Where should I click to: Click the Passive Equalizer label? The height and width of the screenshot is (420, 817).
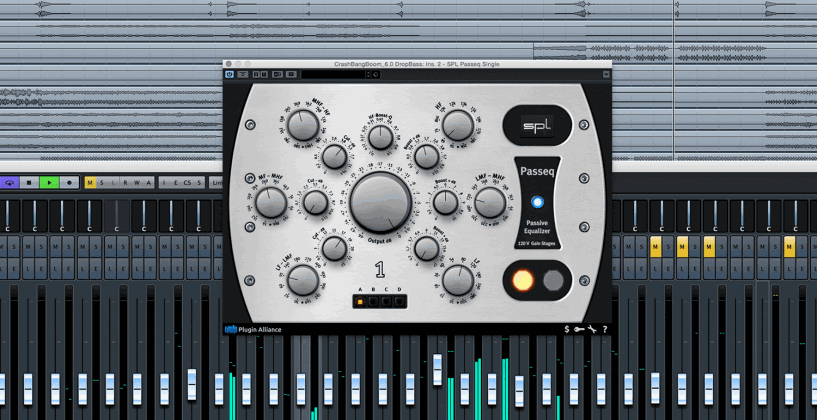(537, 228)
